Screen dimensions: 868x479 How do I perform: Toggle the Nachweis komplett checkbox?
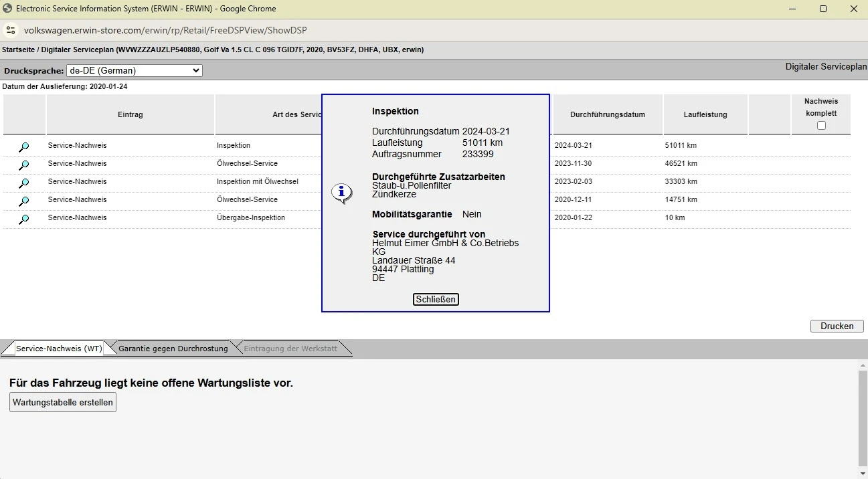(x=821, y=126)
